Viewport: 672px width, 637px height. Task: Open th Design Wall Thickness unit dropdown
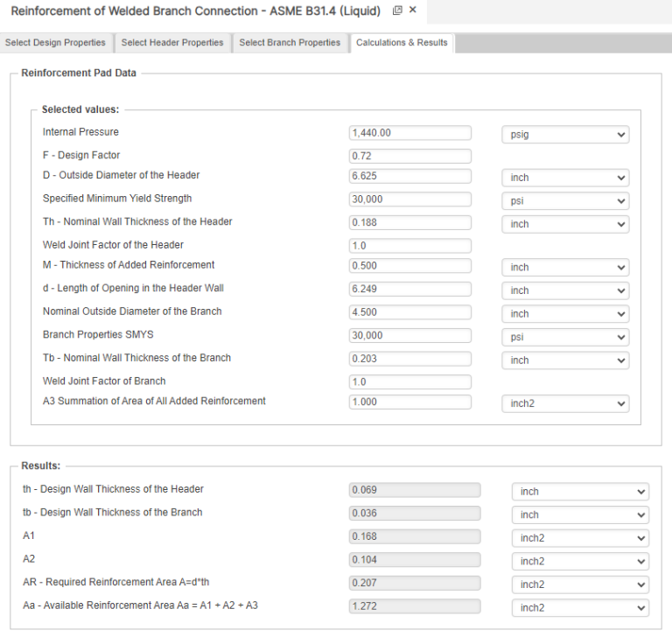click(579, 492)
